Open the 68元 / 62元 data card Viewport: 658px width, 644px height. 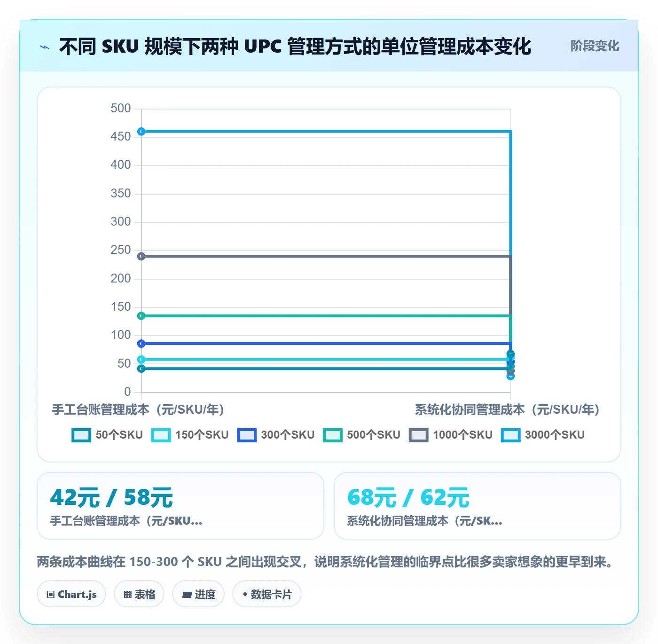pos(477,506)
